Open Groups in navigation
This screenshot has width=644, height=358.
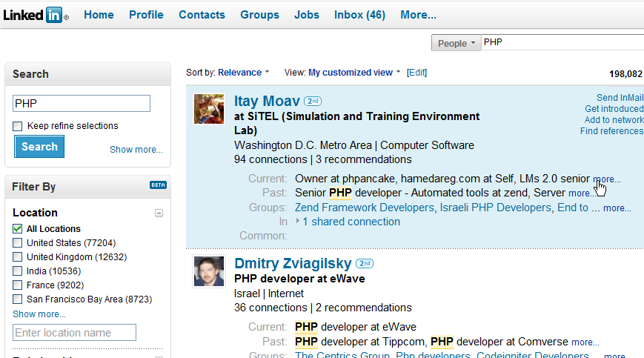pyautogui.click(x=259, y=15)
